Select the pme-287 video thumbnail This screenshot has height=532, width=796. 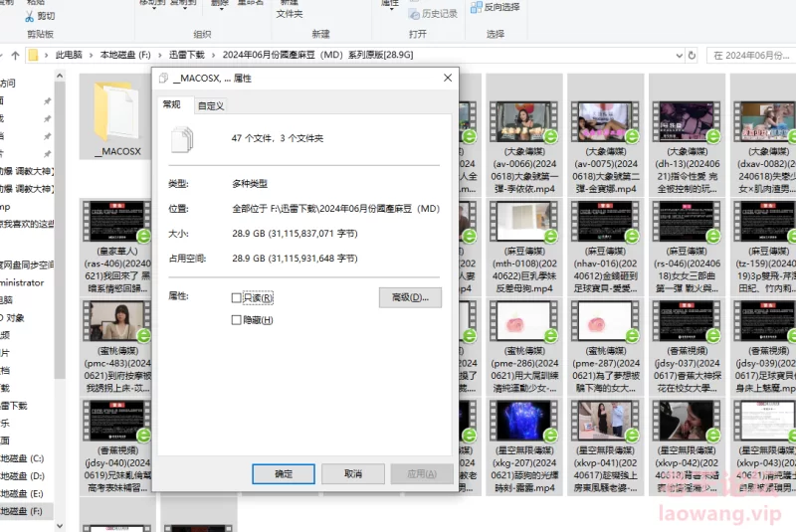(x=605, y=320)
